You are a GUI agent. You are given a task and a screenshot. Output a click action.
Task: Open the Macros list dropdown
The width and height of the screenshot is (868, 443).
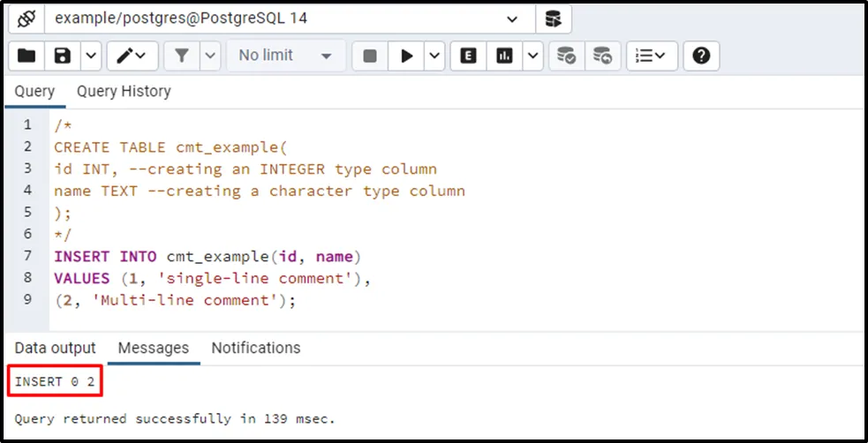pos(652,56)
